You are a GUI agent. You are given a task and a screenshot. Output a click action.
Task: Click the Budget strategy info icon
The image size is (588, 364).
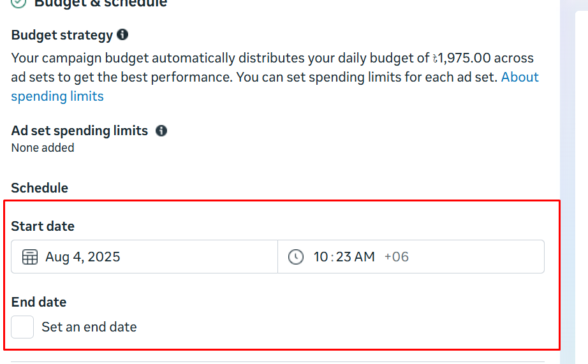(x=122, y=35)
